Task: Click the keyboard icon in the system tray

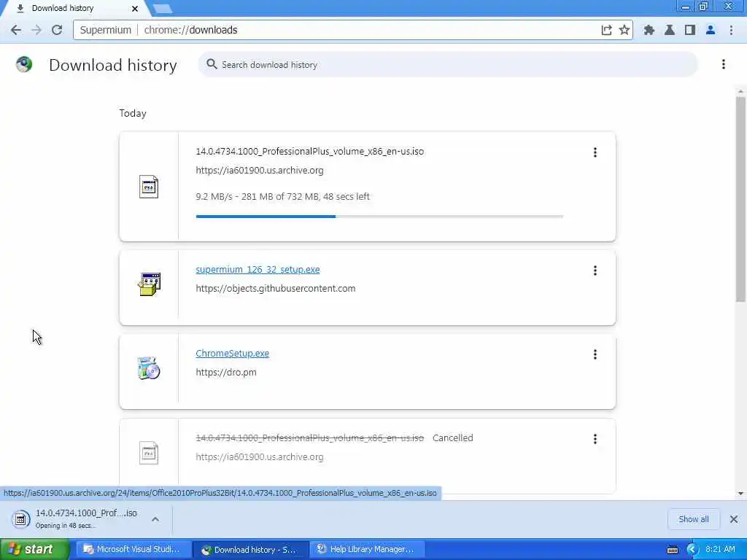Action: (673, 550)
